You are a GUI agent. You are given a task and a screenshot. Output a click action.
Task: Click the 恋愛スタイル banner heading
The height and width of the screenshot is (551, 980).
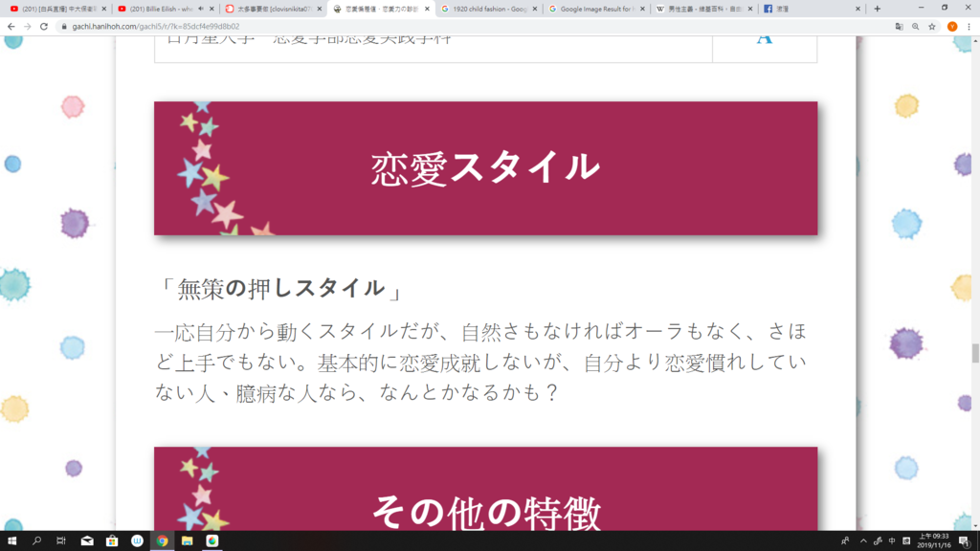[485, 168]
